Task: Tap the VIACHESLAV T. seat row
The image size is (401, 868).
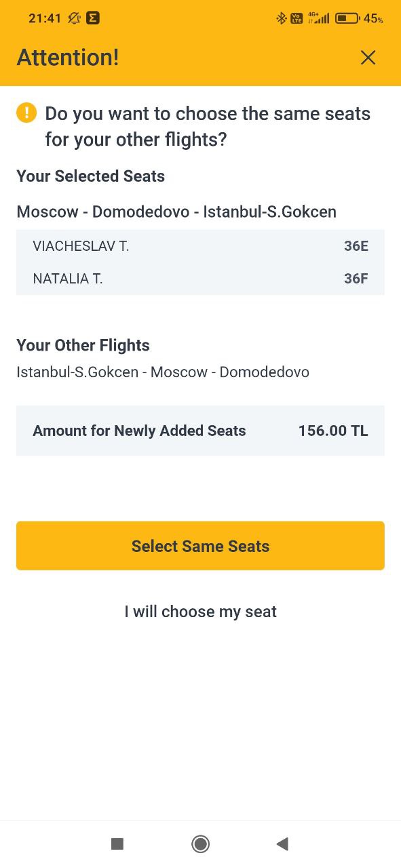Action: tap(200, 246)
